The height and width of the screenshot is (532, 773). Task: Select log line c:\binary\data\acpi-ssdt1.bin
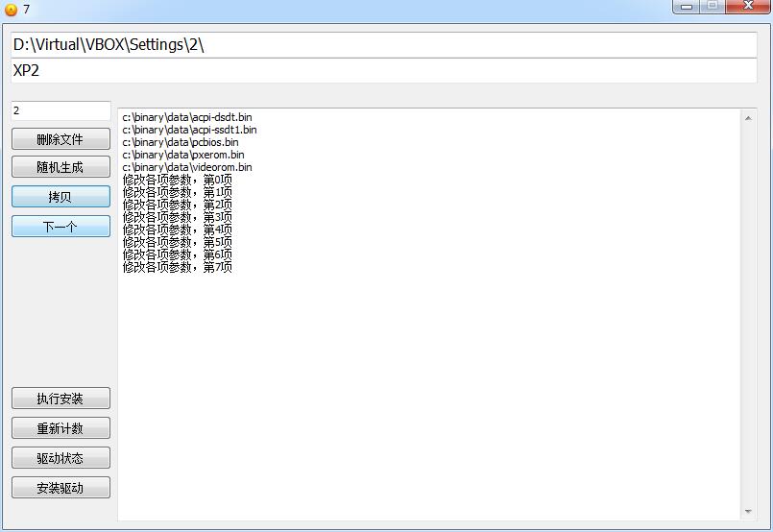(x=189, y=130)
